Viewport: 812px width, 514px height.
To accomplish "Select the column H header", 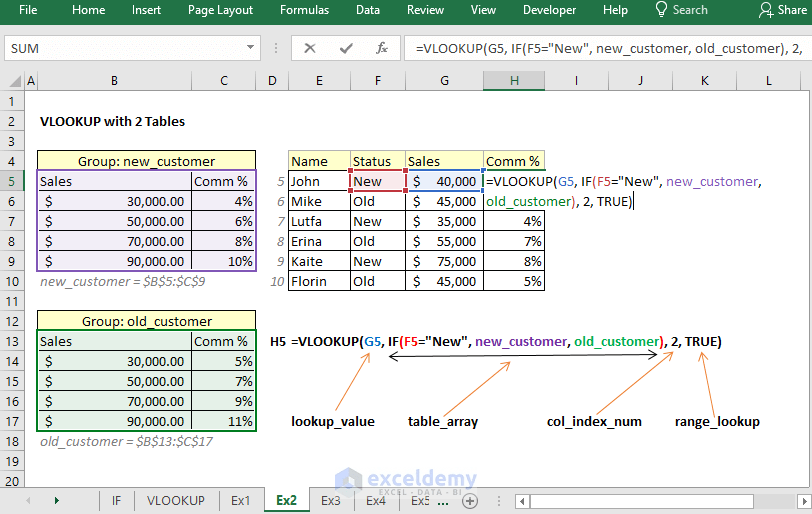I will [x=514, y=81].
